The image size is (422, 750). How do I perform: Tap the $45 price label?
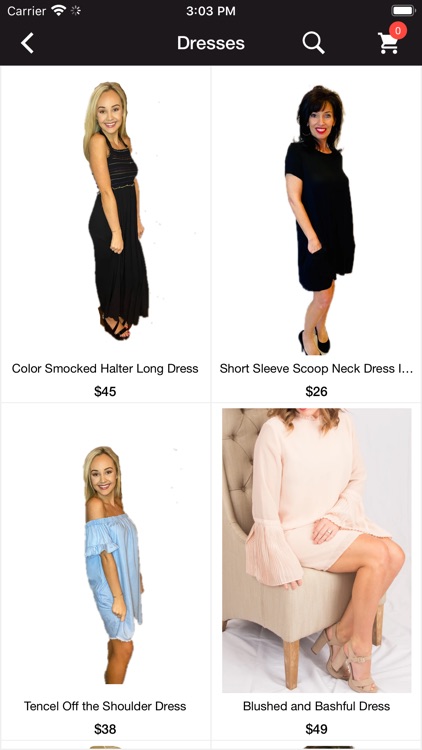[105, 392]
